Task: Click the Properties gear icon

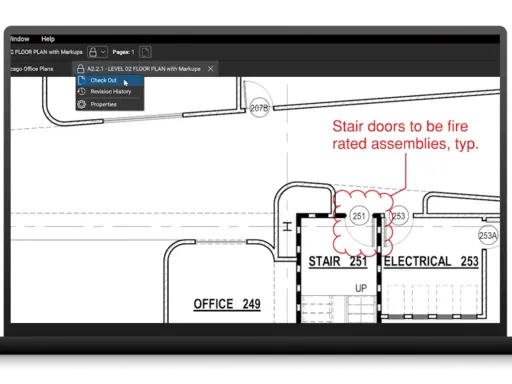Action: 82,104
